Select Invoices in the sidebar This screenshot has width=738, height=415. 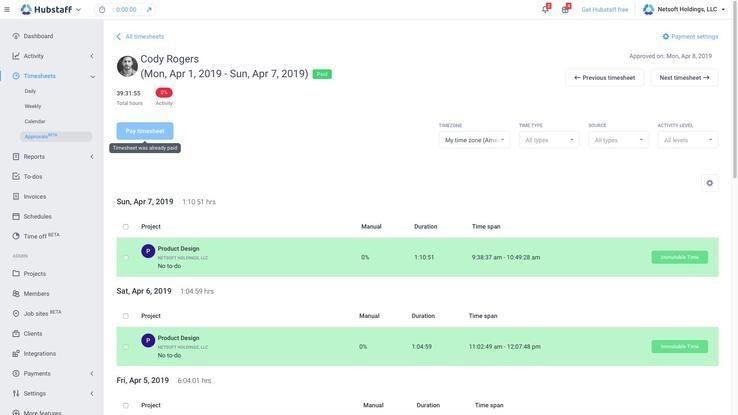click(35, 197)
